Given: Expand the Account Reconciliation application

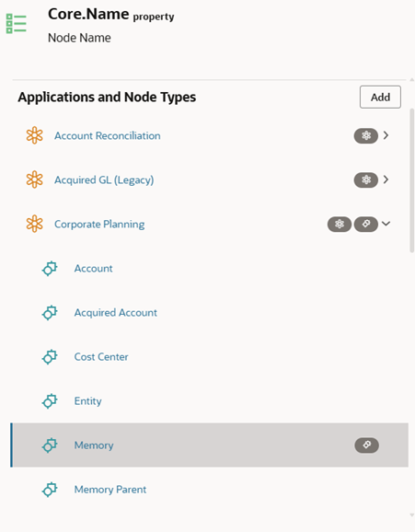Looking at the screenshot, I should pyautogui.click(x=386, y=135).
